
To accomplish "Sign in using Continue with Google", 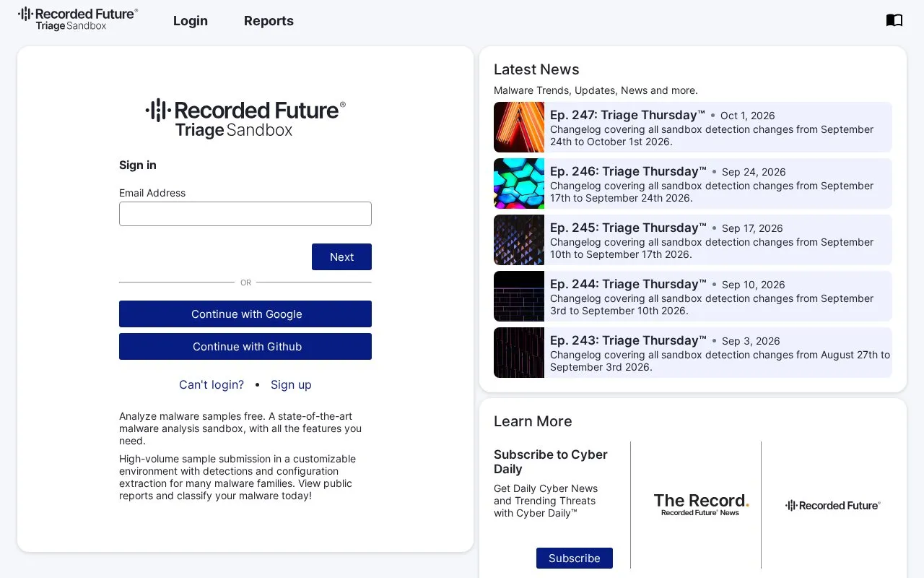I will (245, 314).
